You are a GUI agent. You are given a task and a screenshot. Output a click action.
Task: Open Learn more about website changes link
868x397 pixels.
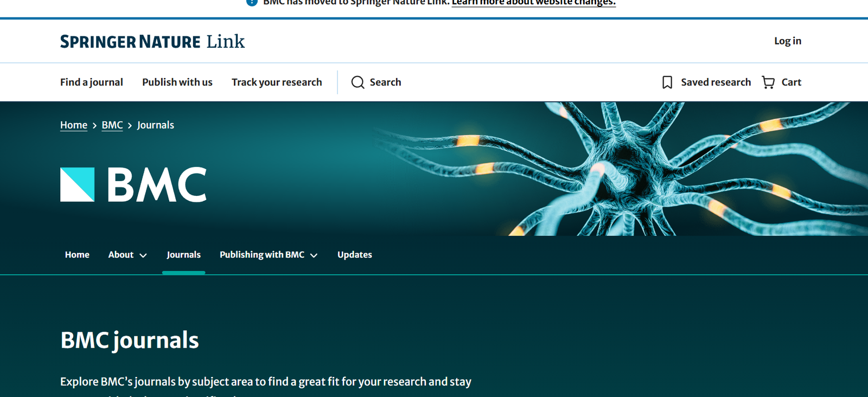(533, 3)
